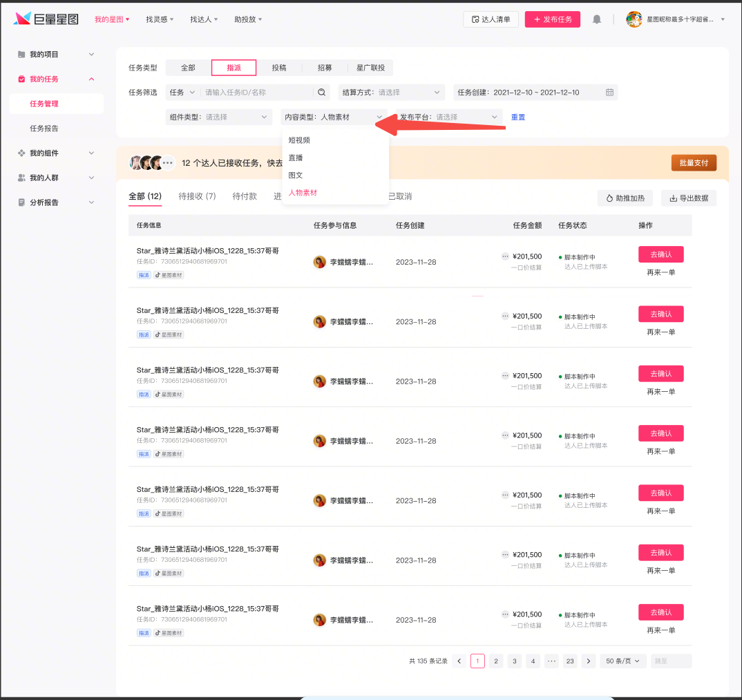Open the calendar icon for task creation date
This screenshot has width=742, height=700.
coord(609,93)
